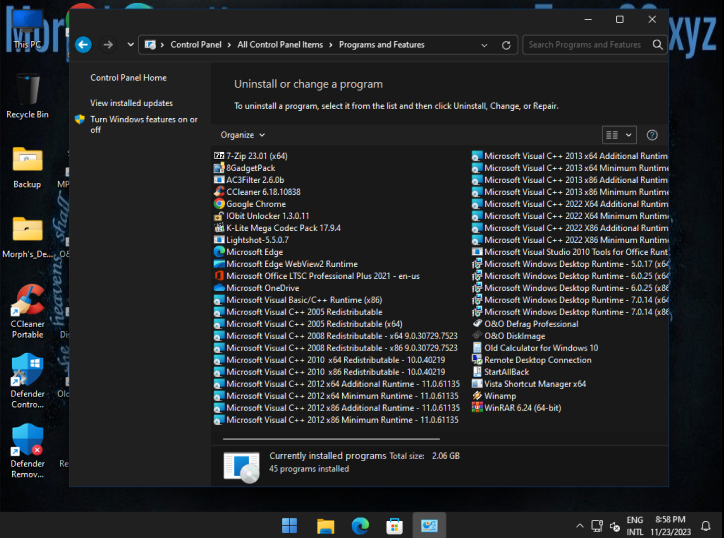This screenshot has height=538, width=724.
Task: Select the Microsoft OneDrive icon
Action: coord(219,288)
